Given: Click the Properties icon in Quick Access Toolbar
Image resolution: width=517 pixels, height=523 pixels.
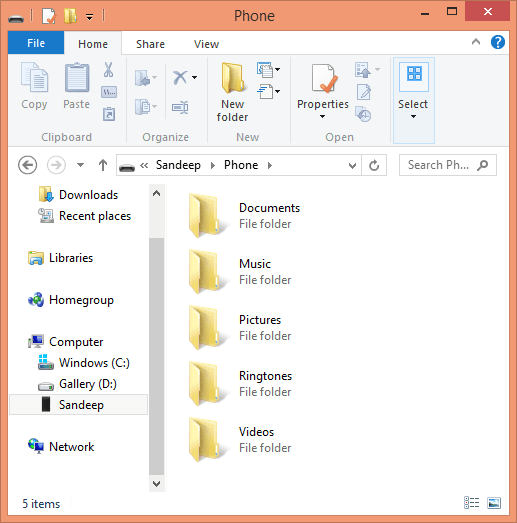Looking at the screenshot, I should [x=49, y=16].
